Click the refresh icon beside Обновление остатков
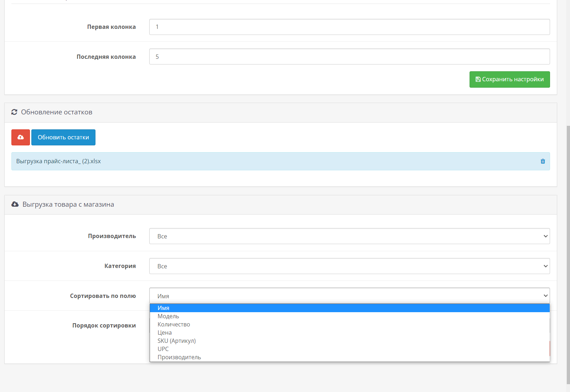Viewport: 570px width, 392px height. click(x=14, y=112)
